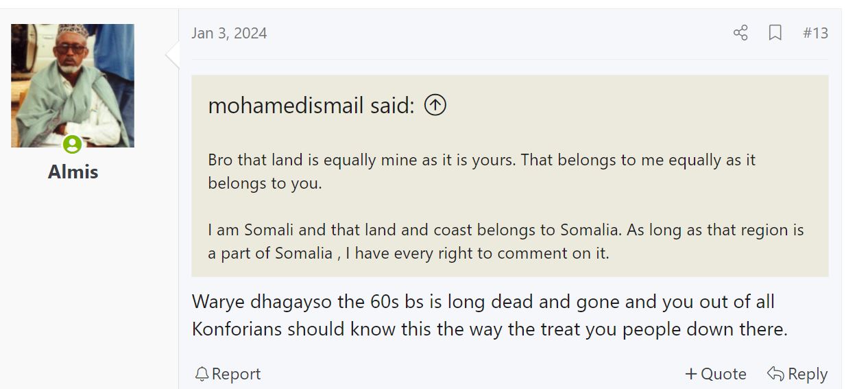Click the post pointer arrow beside the avatar

[x=173, y=55]
